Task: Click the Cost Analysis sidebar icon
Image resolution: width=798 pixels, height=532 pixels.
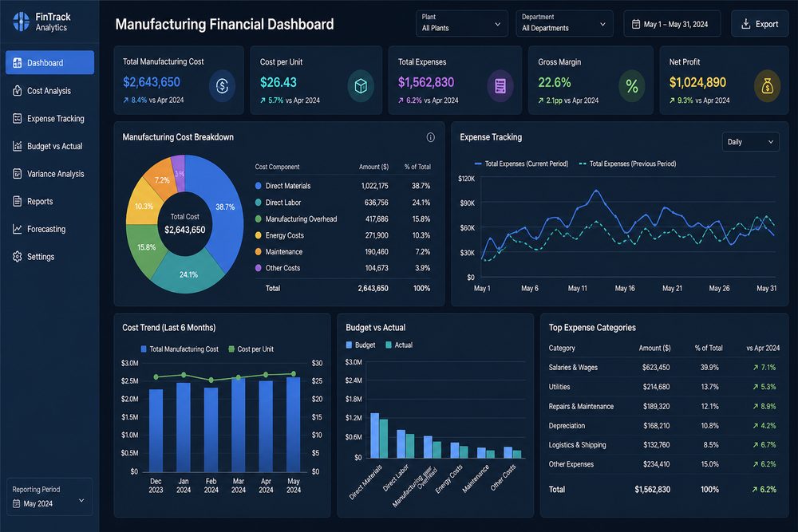Action: point(18,91)
